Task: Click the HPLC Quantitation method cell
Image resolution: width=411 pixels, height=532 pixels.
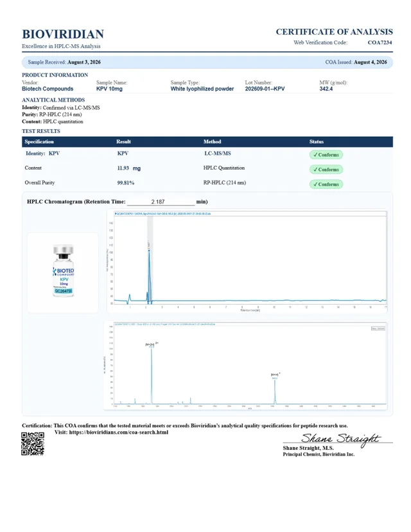Action: pos(224,168)
